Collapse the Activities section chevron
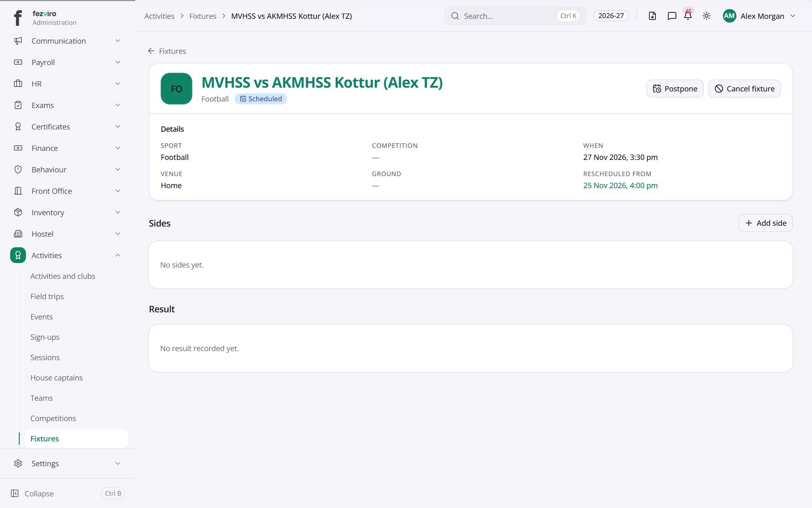812x508 pixels. click(118, 255)
